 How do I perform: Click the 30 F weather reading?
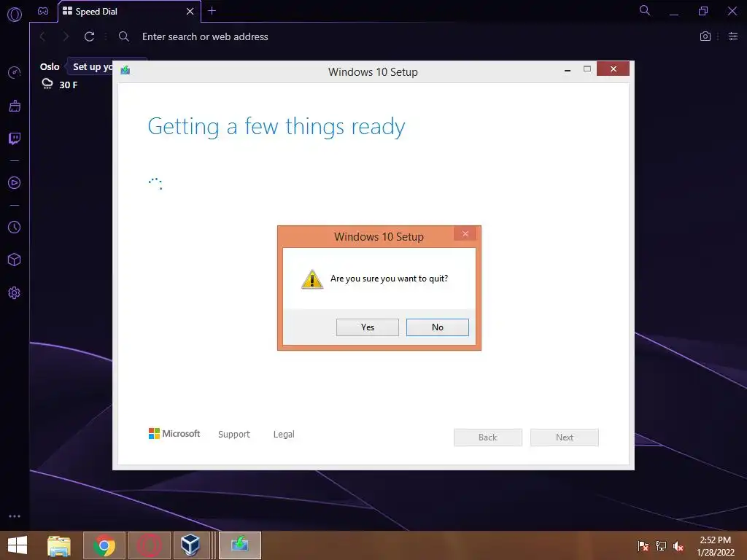point(68,85)
